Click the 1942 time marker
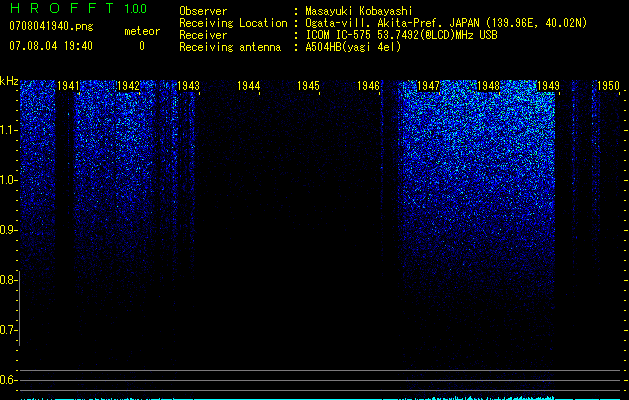This screenshot has height=400, width=629. (x=128, y=86)
